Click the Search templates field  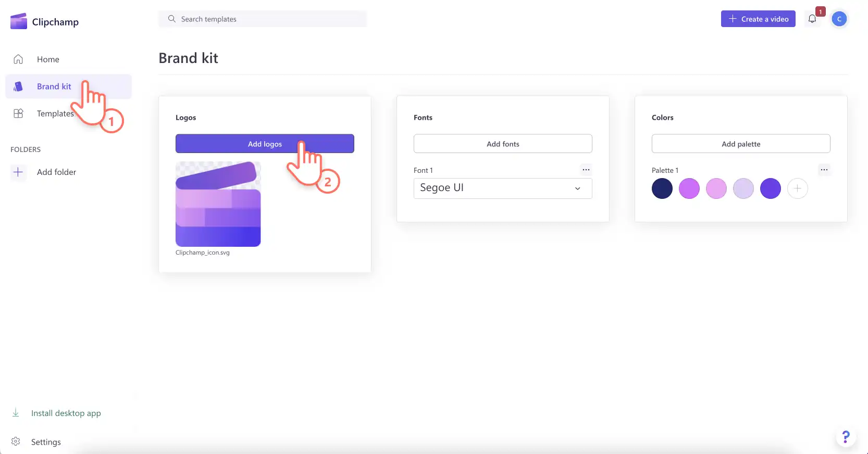(263, 19)
